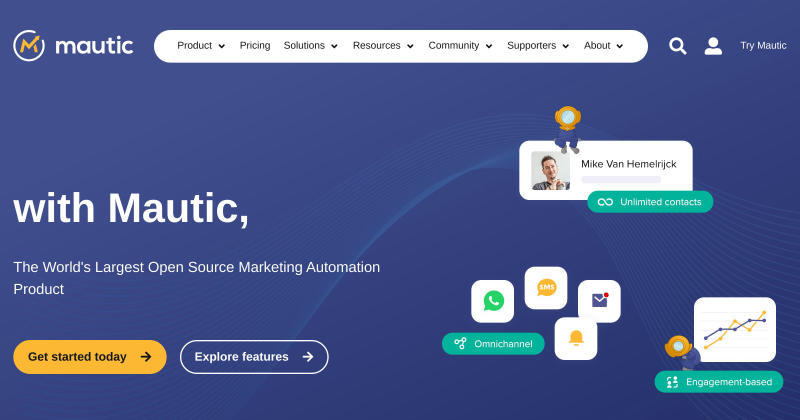Screen dimensions: 800x420
Task: Click the Explore features button
Action: tap(254, 357)
